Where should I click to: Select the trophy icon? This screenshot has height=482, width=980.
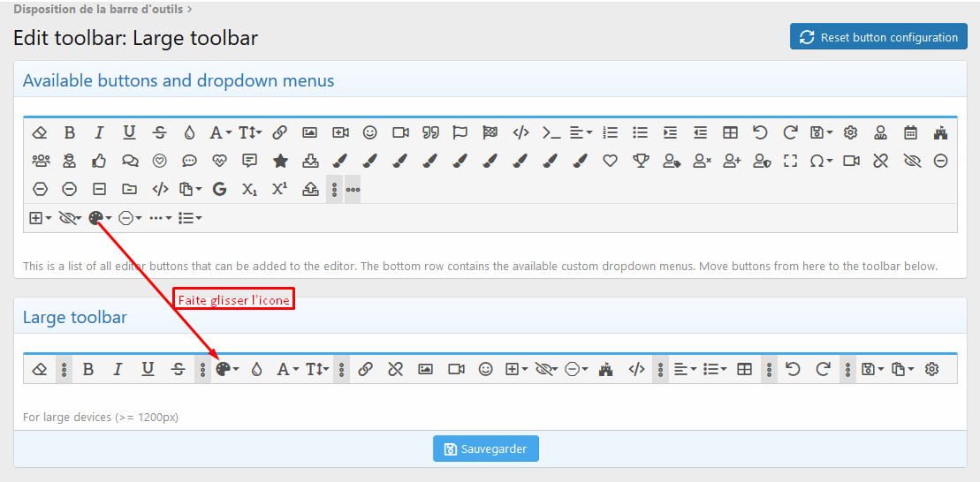coord(641,161)
